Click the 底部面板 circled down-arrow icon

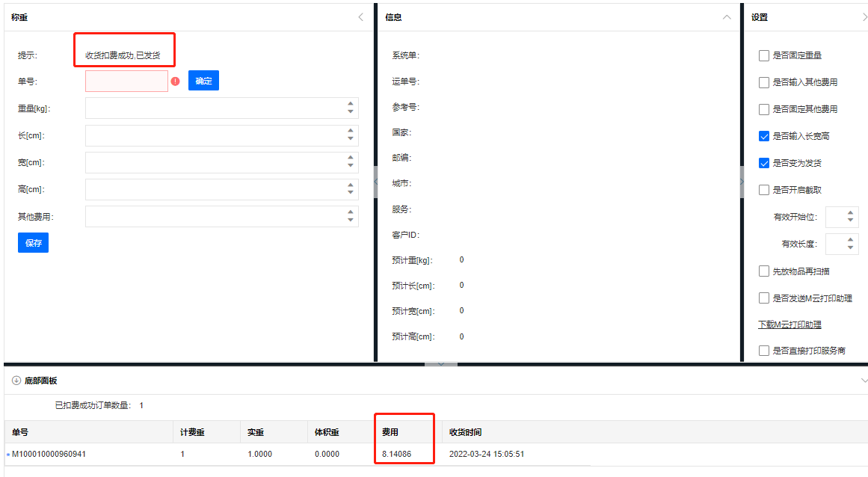click(16, 380)
